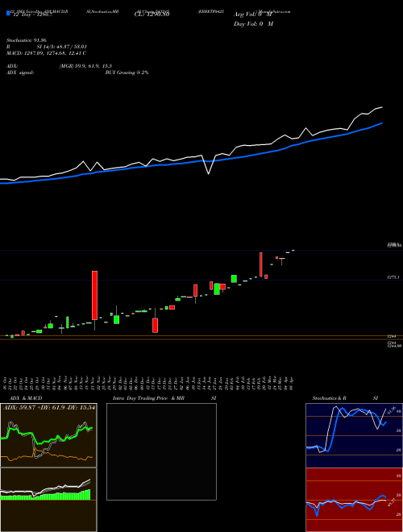This screenshot has height=532, width=403.
Task: Click 'ADX: 59.87 +DY: 61.9 -DY: 15.54' header
Action: 49,408
